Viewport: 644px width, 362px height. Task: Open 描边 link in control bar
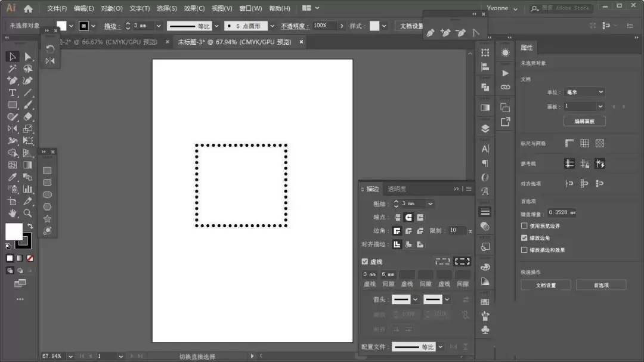tap(112, 26)
